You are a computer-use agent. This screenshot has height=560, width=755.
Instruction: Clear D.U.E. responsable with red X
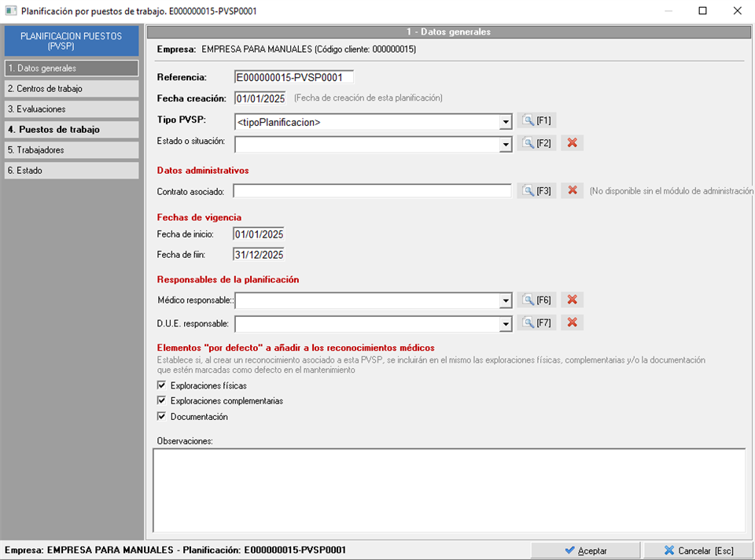point(572,322)
